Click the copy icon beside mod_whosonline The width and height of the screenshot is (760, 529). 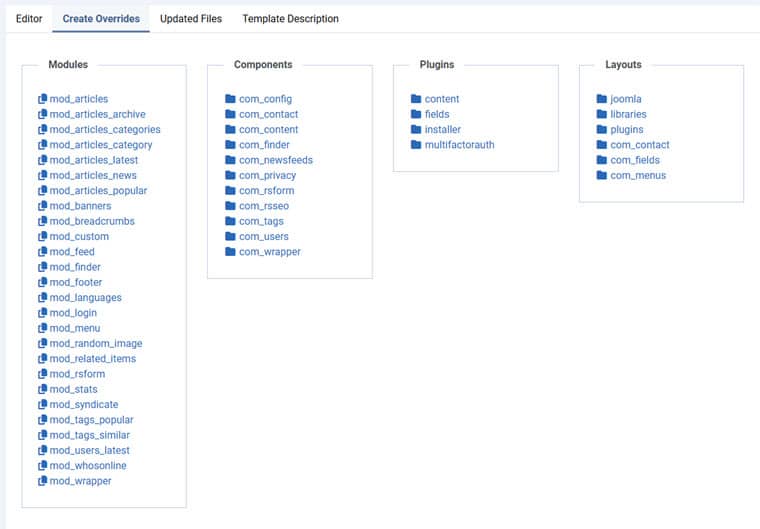point(43,465)
